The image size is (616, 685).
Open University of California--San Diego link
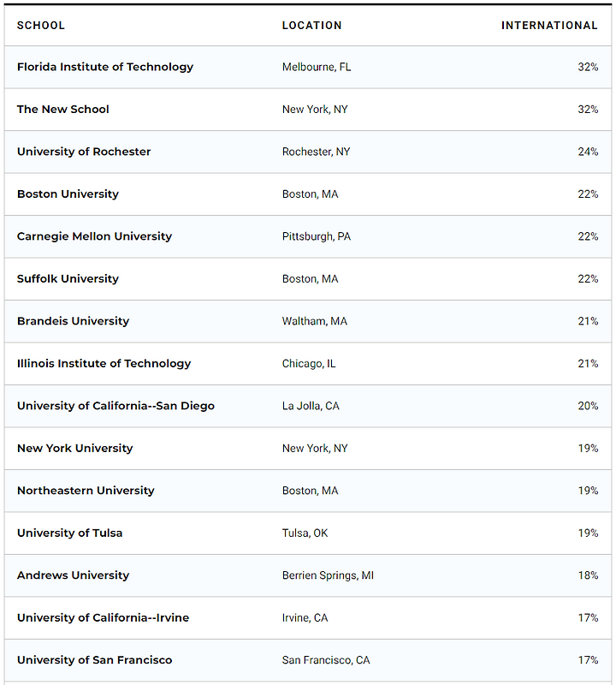(115, 406)
